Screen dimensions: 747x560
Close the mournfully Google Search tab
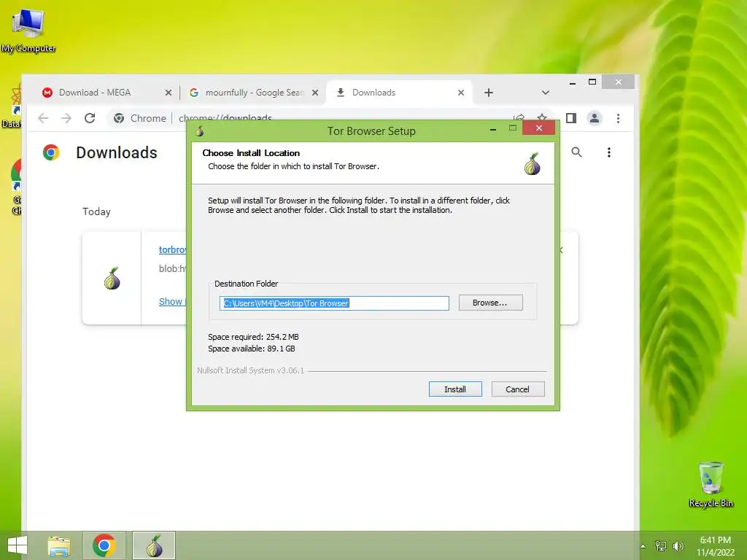coord(315,93)
